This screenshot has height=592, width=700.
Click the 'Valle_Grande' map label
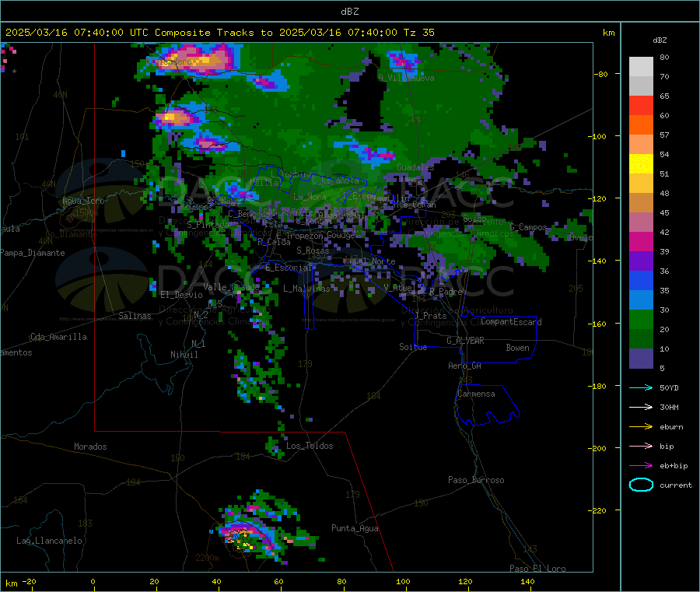[x=231, y=286]
